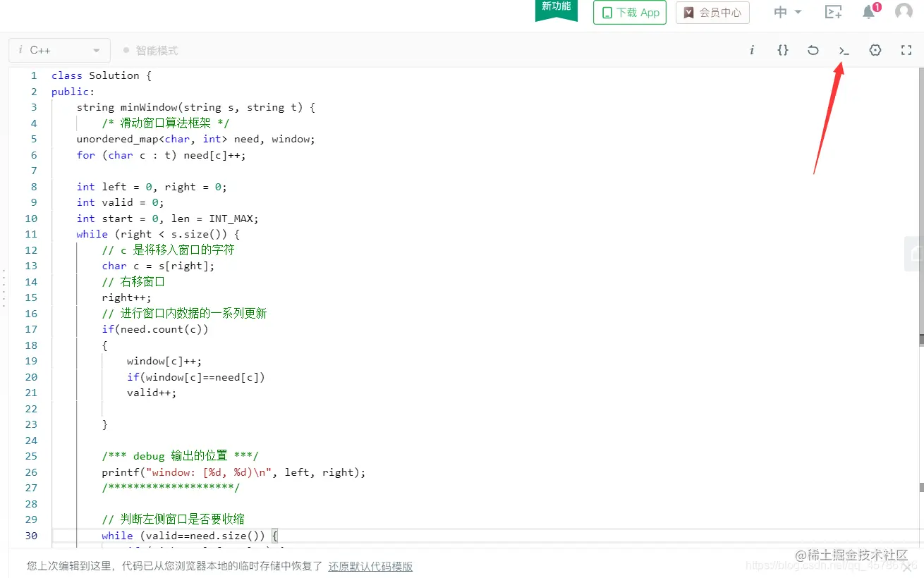Click 'while (valid==need.size())' line
The height and width of the screenshot is (578, 924).
pos(190,536)
